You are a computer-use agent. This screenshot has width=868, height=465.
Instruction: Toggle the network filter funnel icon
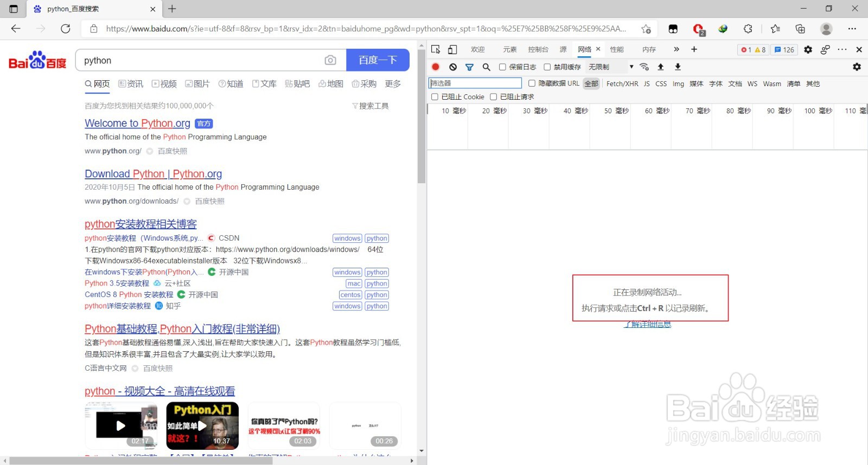[470, 67]
